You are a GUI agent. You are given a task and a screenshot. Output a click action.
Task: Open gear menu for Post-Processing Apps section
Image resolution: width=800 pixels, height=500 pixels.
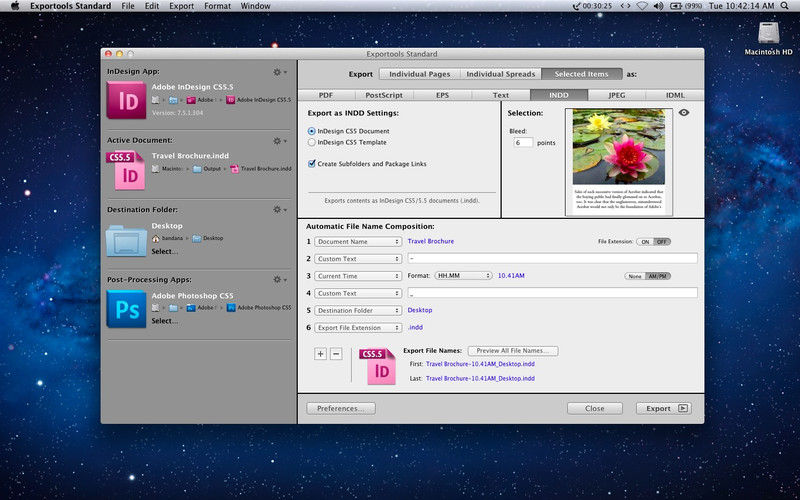coord(280,279)
